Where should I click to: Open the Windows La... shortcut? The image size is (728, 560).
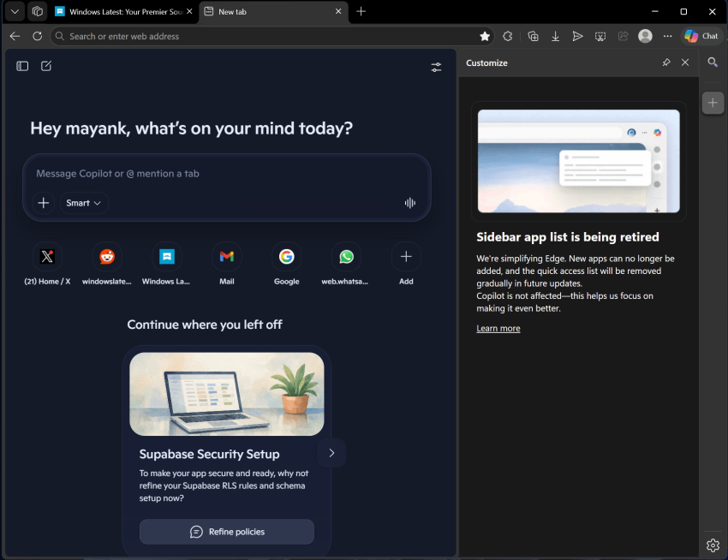coord(166,263)
